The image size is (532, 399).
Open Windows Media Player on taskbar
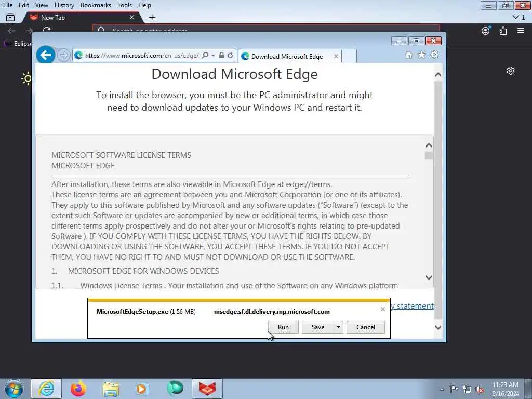pyautogui.click(x=142, y=389)
